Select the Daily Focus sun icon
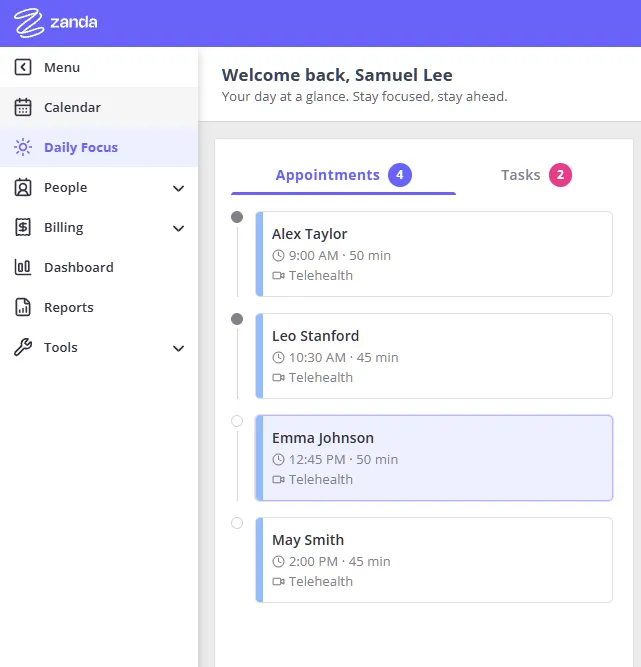 click(23, 147)
